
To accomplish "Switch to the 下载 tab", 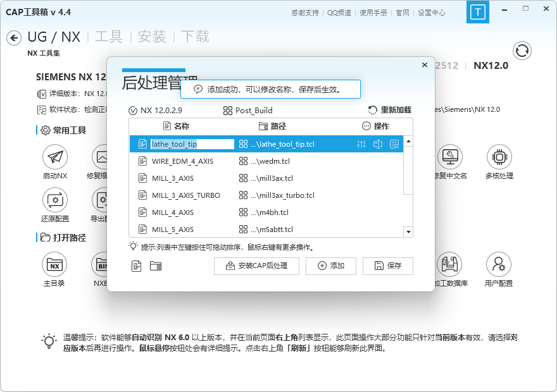I will pos(194,37).
